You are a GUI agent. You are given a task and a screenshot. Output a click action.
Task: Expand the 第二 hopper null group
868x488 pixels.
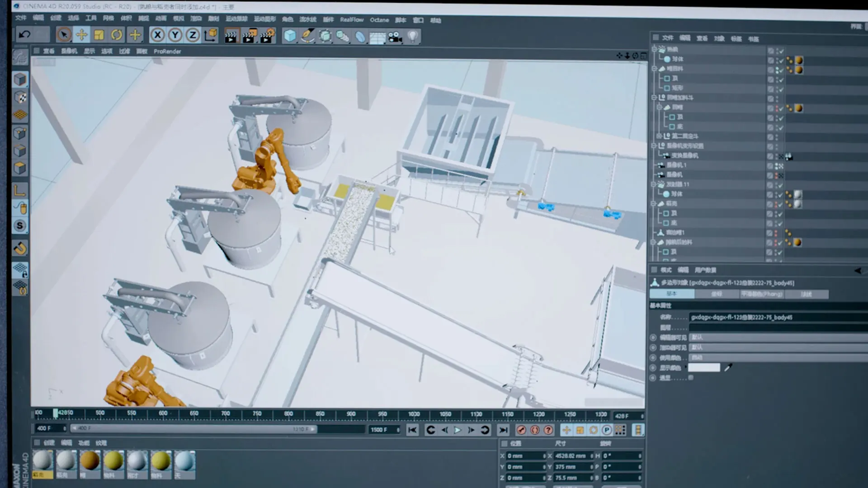pyautogui.click(x=659, y=136)
